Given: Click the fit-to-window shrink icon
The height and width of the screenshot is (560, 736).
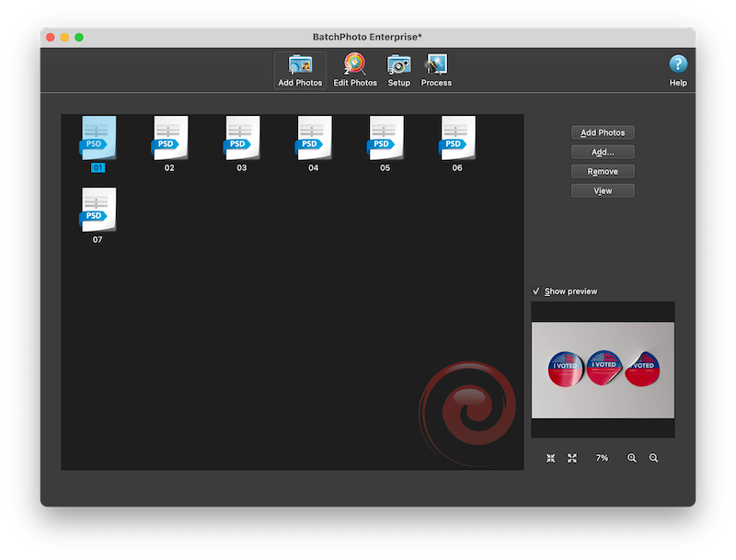Looking at the screenshot, I should (550, 458).
